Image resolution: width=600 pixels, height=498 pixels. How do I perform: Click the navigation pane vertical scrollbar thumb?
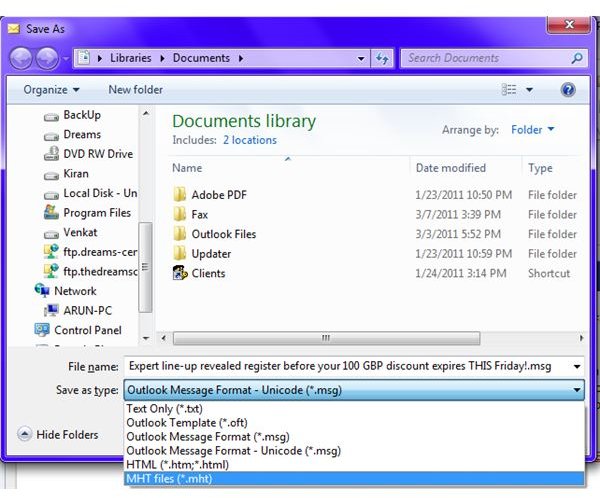tap(145, 267)
